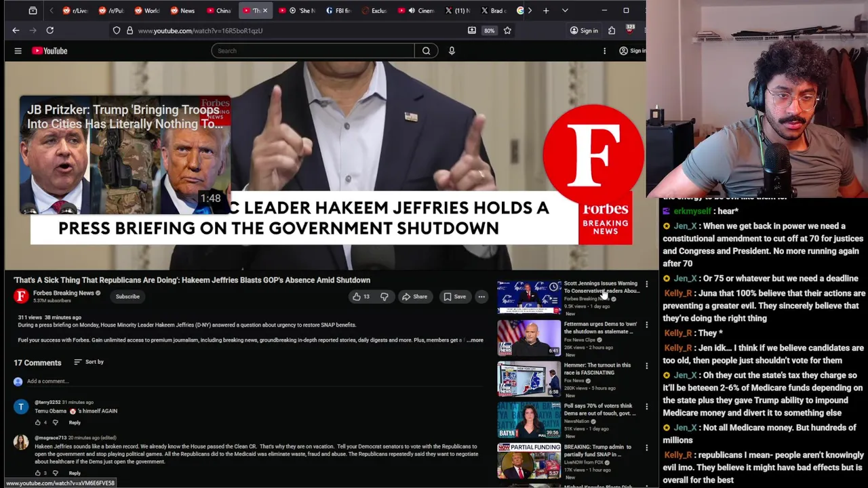
Task: Expand the description with ...more
Action: pos(475,340)
